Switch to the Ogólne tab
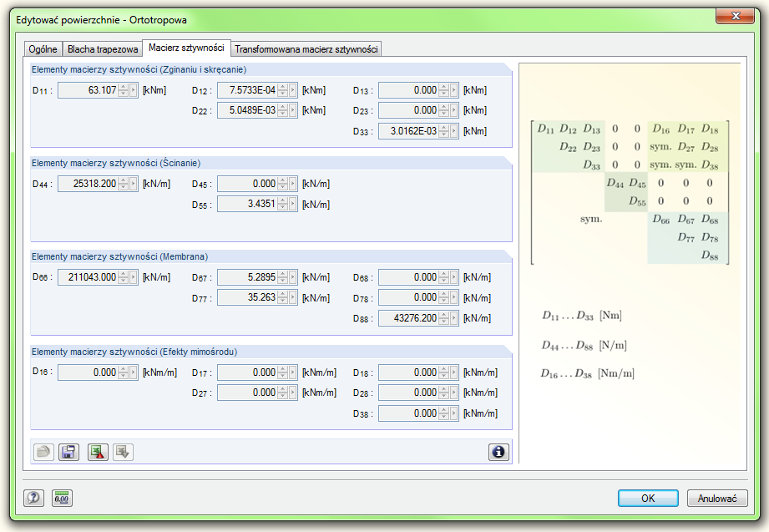 (43, 49)
